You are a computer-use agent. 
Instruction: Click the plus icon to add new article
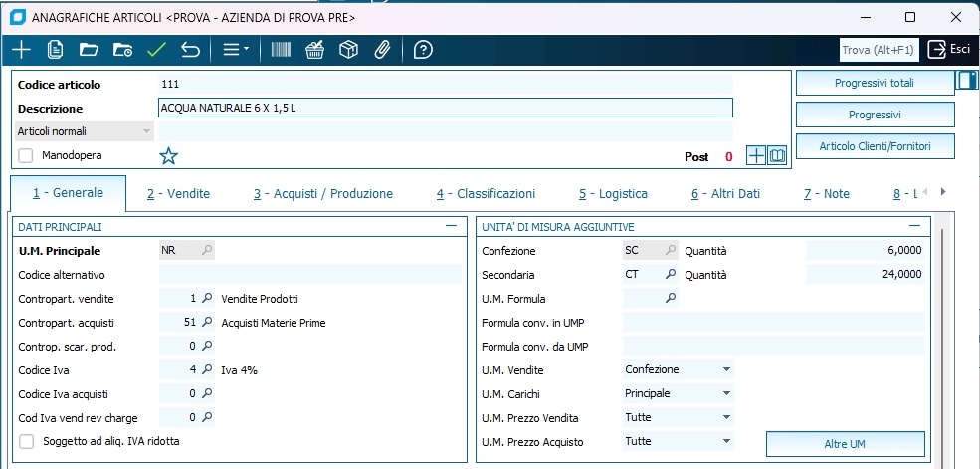[x=22, y=50]
